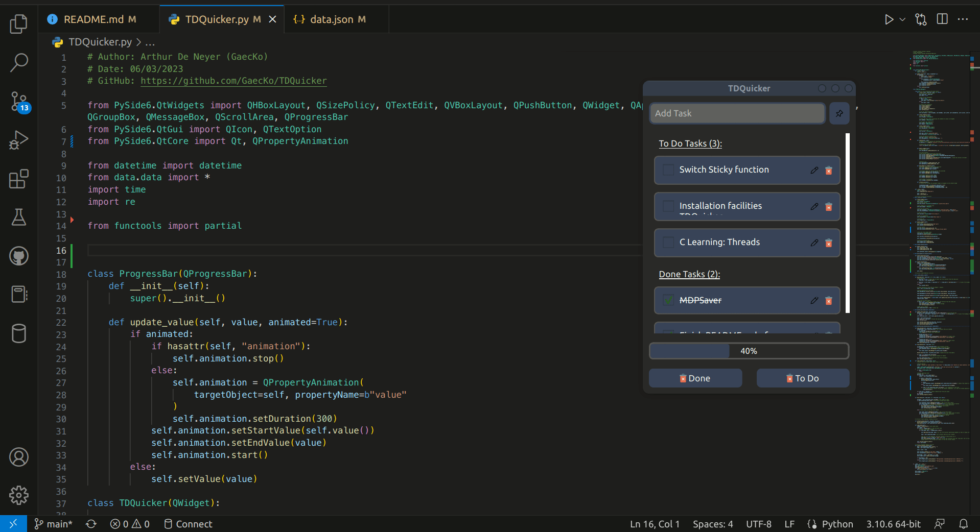Image resolution: width=980 pixels, height=532 pixels.
Task: Open the Testing flask view
Action: [19, 217]
